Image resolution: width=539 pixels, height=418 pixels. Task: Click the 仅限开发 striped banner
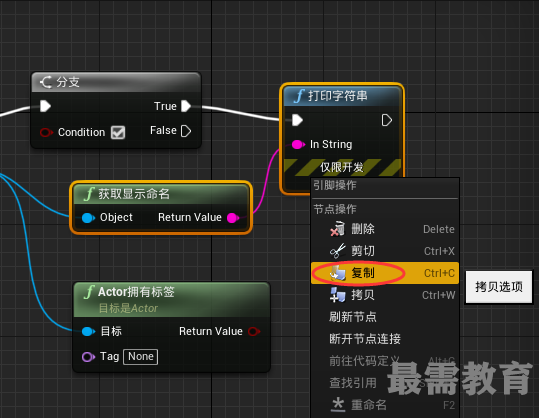point(342,167)
